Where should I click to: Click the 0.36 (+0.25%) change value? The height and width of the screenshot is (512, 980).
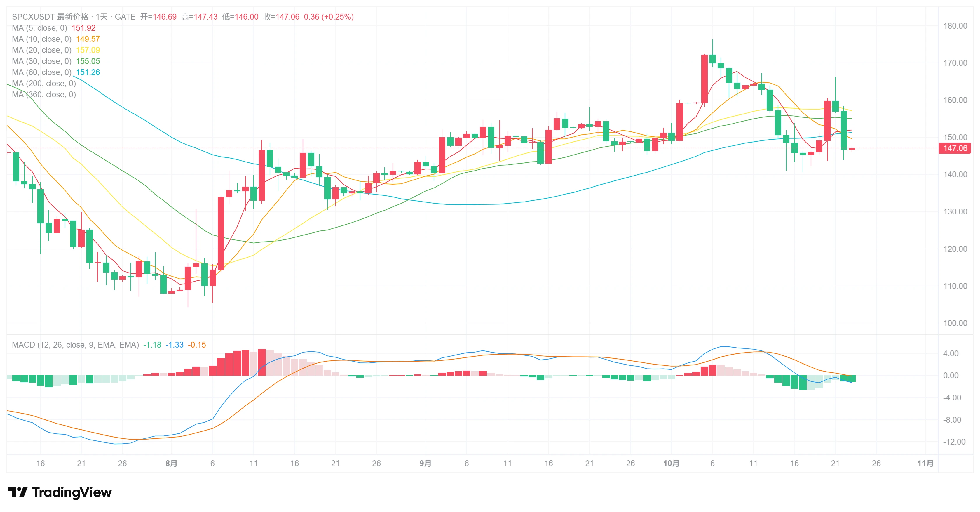[x=329, y=17]
